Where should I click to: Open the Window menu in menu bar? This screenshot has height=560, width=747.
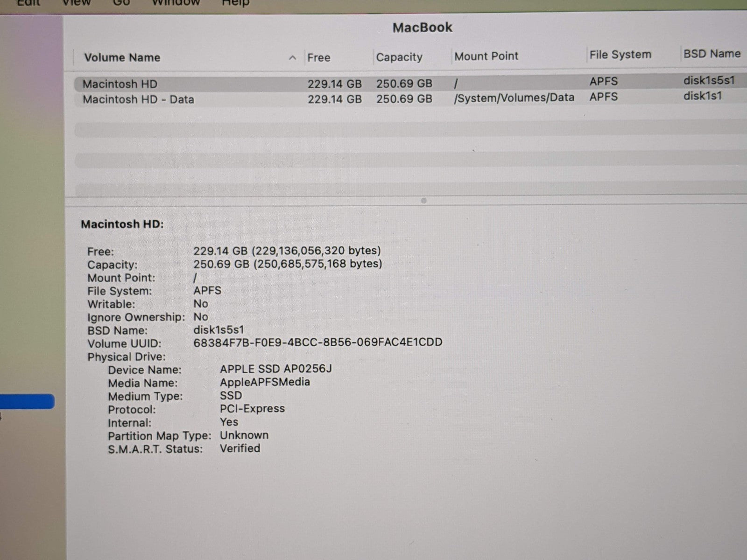click(176, 3)
